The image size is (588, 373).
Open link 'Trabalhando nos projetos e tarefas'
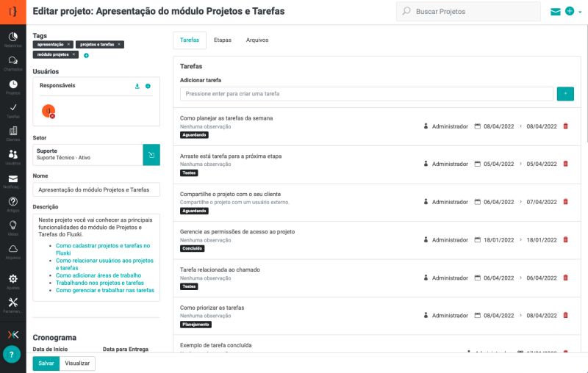point(100,283)
